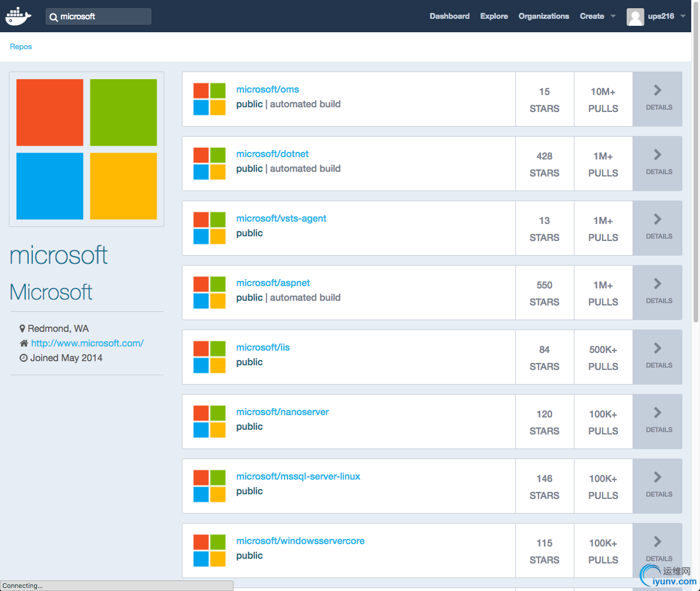Click the Joined May 2014 text
This screenshot has width=700, height=591.
[x=66, y=358]
